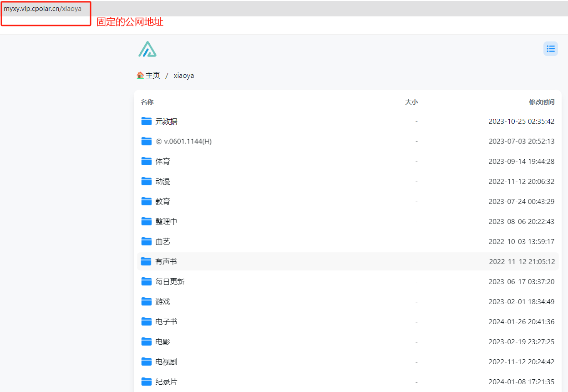This screenshot has width=568, height=392.
Task: Open the 游戏 folder name
Action: pyautogui.click(x=162, y=302)
